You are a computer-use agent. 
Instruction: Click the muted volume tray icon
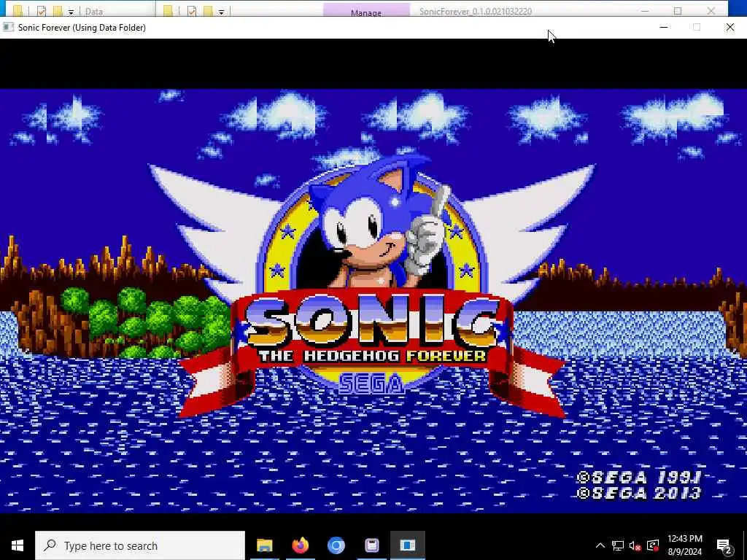pyautogui.click(x=635, y=545)
